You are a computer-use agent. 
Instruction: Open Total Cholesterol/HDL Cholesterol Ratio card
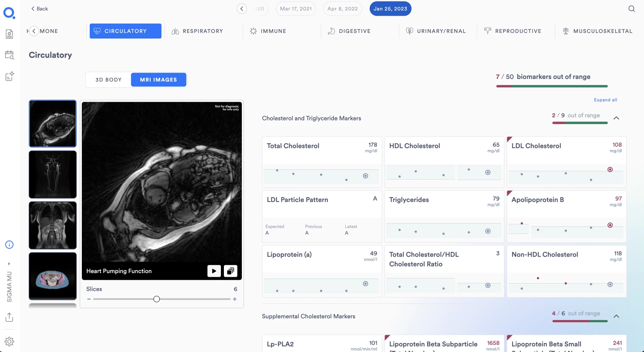[444, 271]
